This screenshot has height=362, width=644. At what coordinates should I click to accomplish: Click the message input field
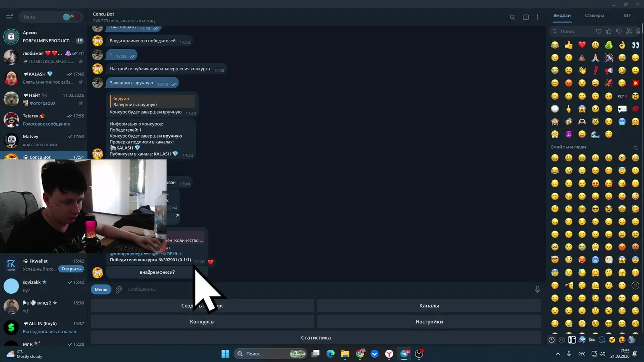click(327, 289)
